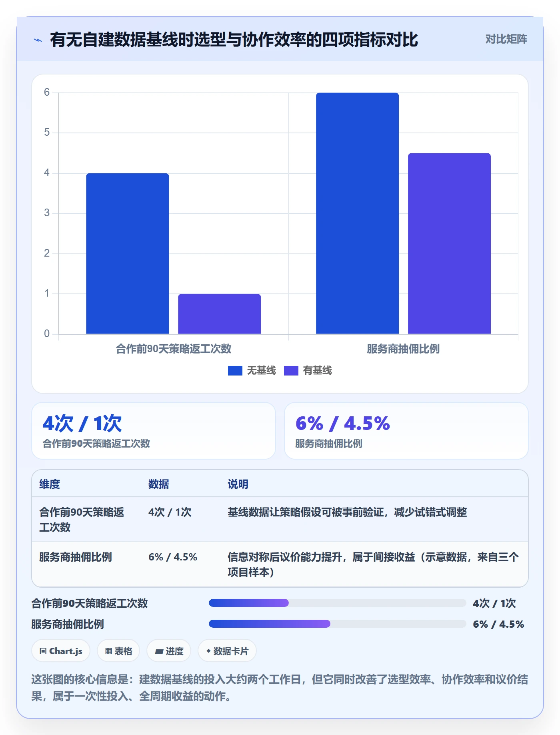Click the table row name 服务商抽佣比例
This screenshot has width=560, height=735.
pos(76,557)
